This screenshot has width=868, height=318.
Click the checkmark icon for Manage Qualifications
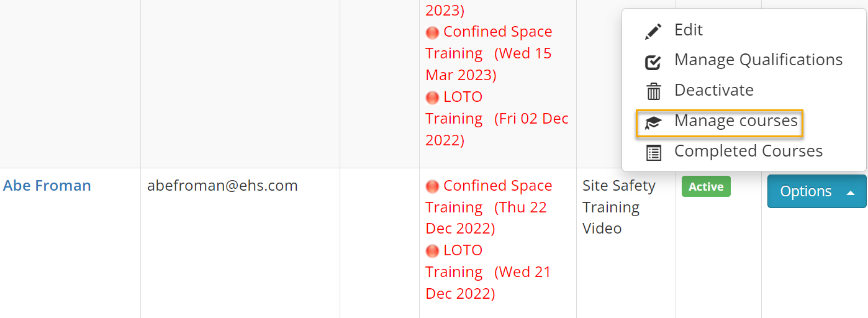(x=653, y=61)
